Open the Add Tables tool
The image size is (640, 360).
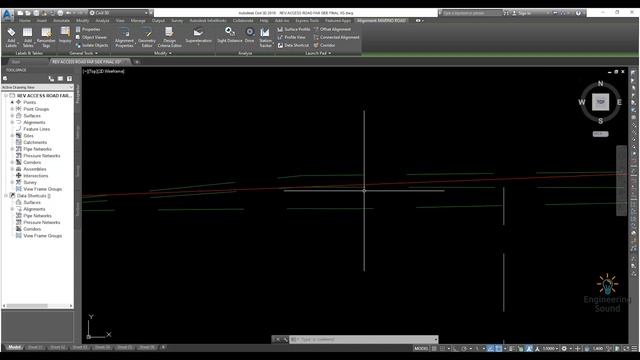[28, 37]
